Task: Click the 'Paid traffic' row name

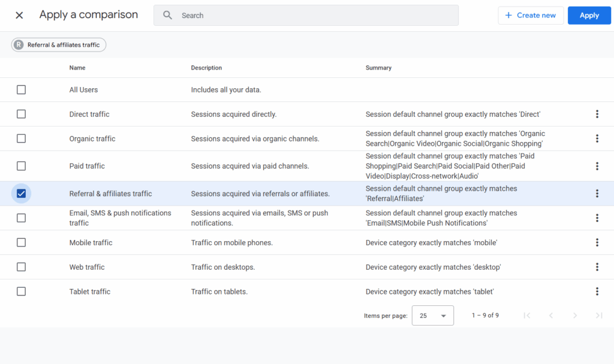Action: click(87, 166)
